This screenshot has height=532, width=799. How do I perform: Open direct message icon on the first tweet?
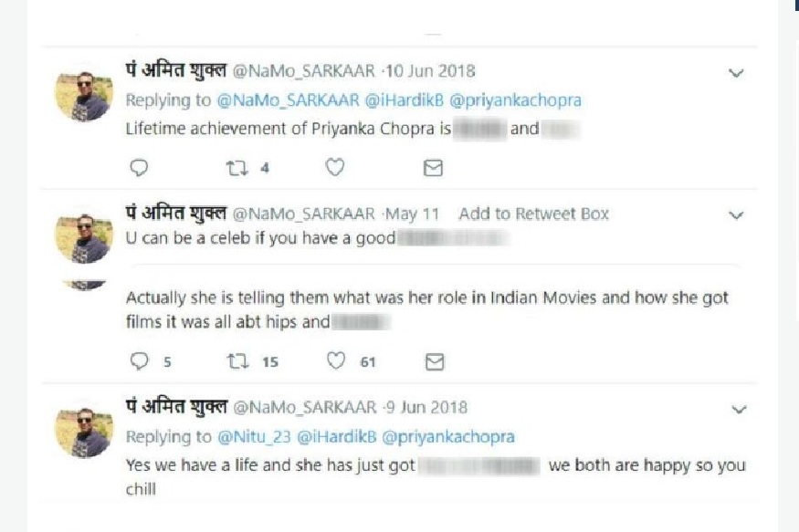pos(433,167)
